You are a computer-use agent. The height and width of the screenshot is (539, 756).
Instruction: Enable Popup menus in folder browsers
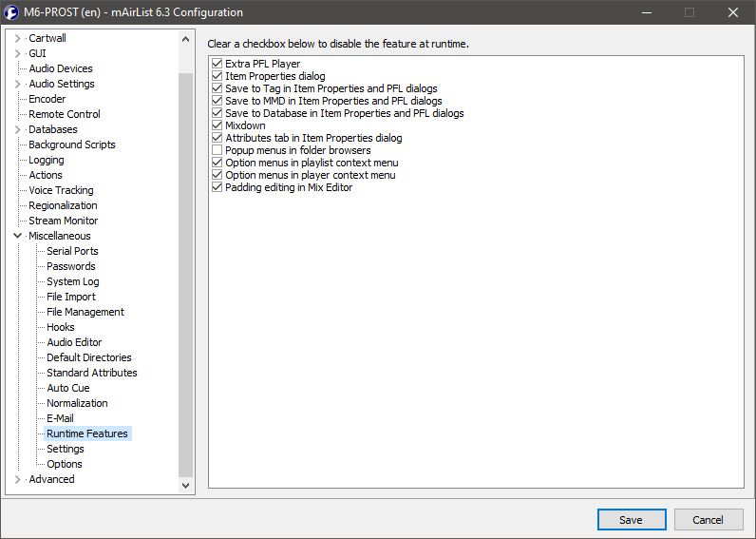click(217, 150)
